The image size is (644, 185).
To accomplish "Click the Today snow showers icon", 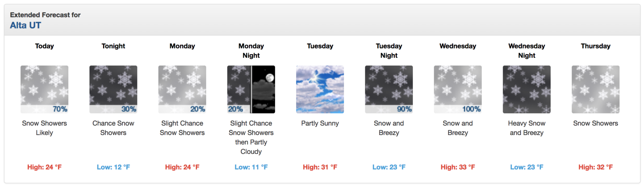I will pyautogui.click(x=44, y=89).
